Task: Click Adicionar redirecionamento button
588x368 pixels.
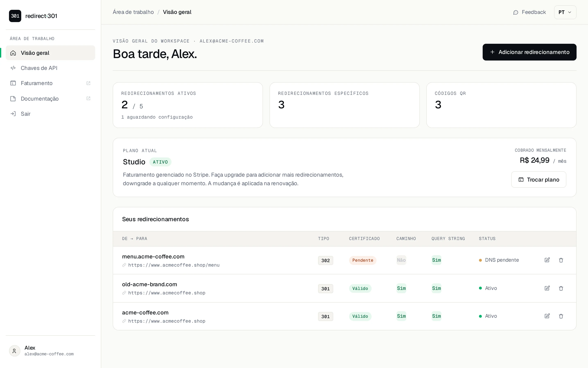Action: [529, 52]
